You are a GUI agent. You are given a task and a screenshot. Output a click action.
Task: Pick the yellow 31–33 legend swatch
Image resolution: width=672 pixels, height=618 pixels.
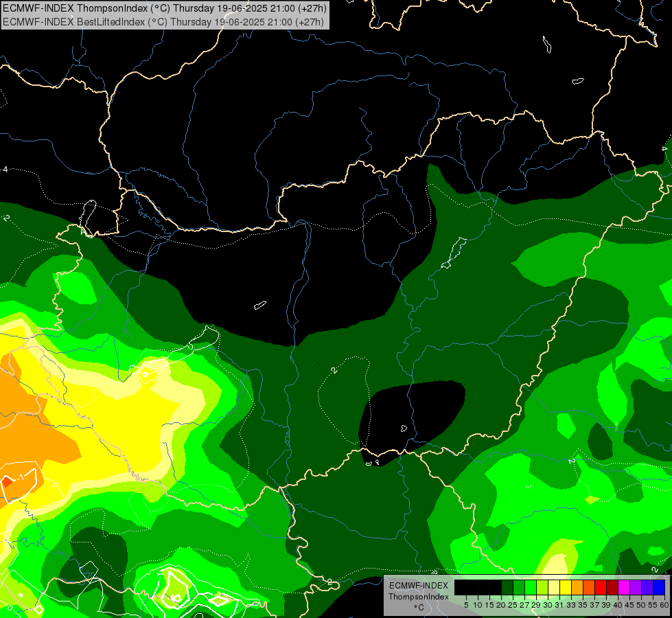click(566, 587)
